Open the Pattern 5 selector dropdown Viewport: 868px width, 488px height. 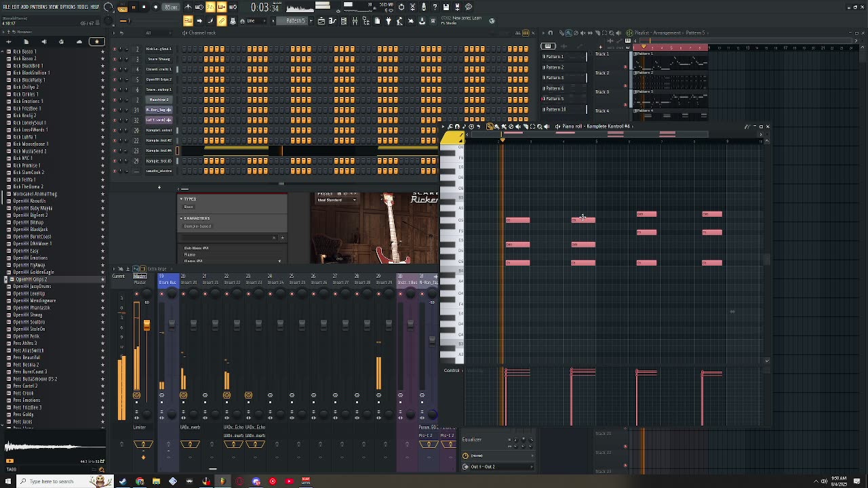[x=296, y=21]
